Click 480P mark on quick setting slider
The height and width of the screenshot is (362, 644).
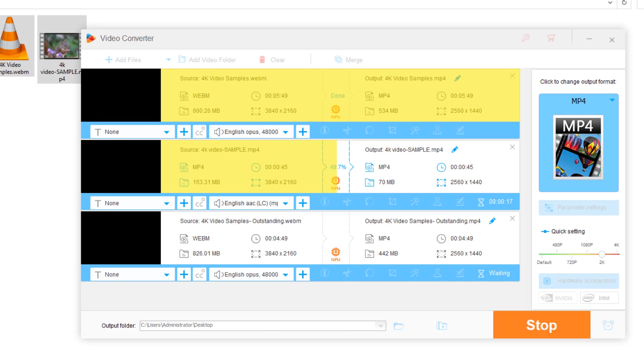coord(557,245)
